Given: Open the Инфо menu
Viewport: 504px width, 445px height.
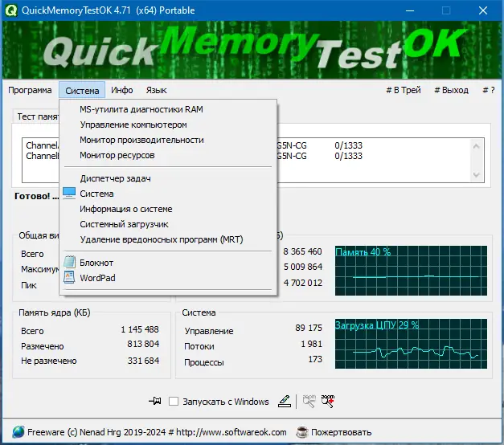Looking at the screenshot, I should click(x=122, y=90).
